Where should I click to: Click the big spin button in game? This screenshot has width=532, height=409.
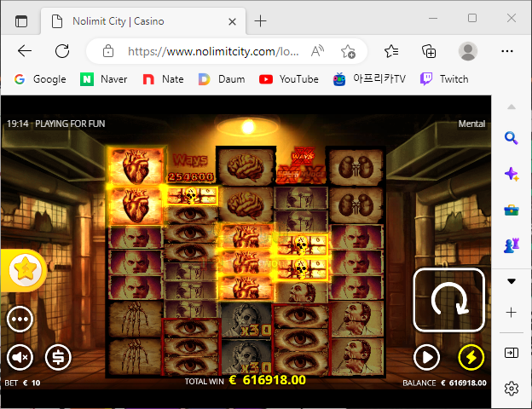[448, 300]
